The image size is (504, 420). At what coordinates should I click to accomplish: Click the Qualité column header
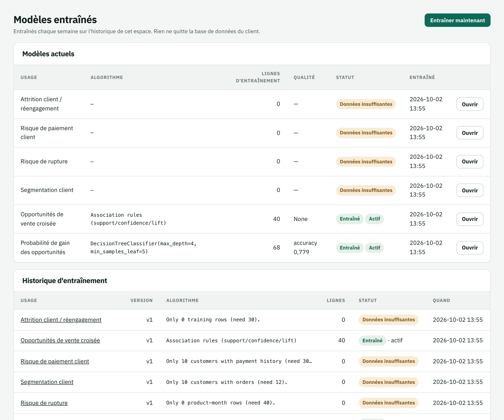pyautogui.click(x=304, y=77)
